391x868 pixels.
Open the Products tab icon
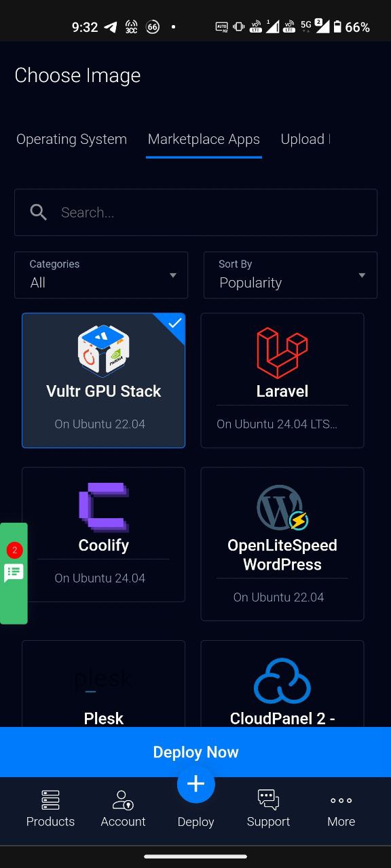pyautogui.click(x=50, y=800)
